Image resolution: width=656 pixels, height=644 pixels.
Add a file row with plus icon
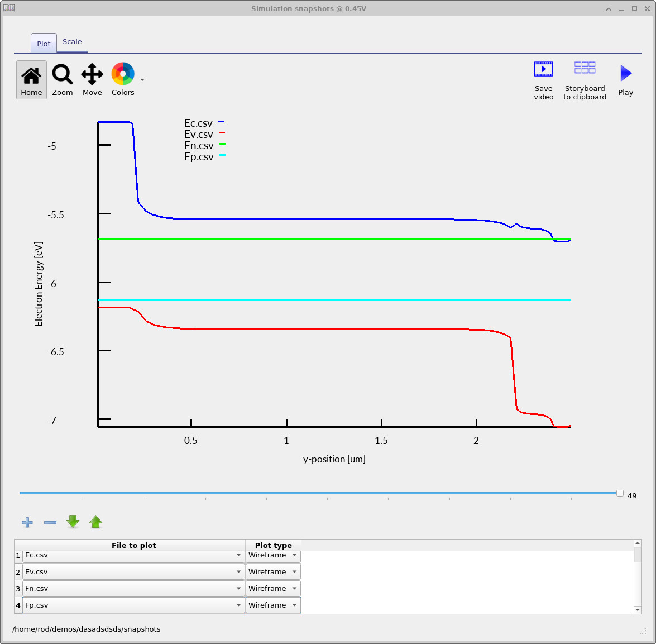click(27, 522)
